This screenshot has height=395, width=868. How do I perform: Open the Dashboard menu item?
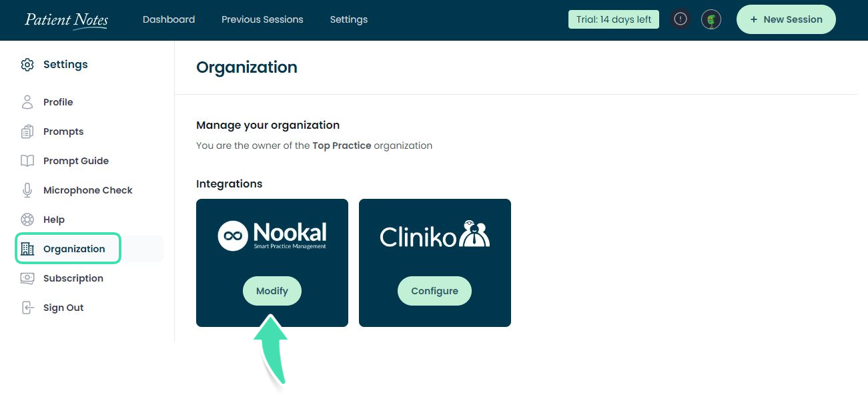tap(169, 19)
